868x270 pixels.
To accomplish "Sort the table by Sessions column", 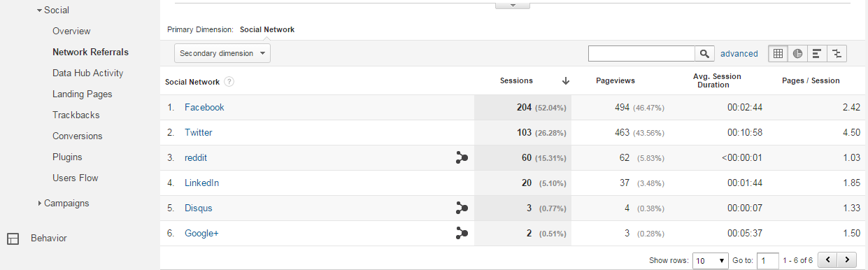I will pos(516,81).
